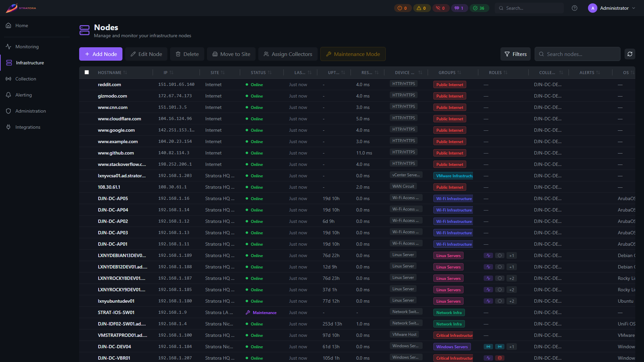The height and width of the screenshot is (362, 644).
Task: Sort table by Groups column
Action: click(x=450, y=73)
